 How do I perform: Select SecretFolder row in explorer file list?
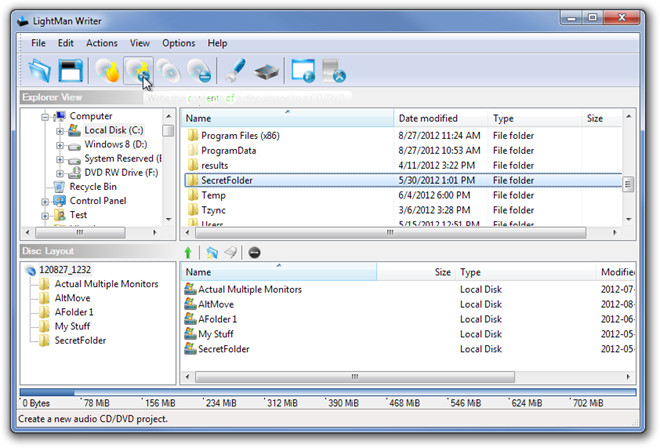pyautogui.click(x=403, y=180)
